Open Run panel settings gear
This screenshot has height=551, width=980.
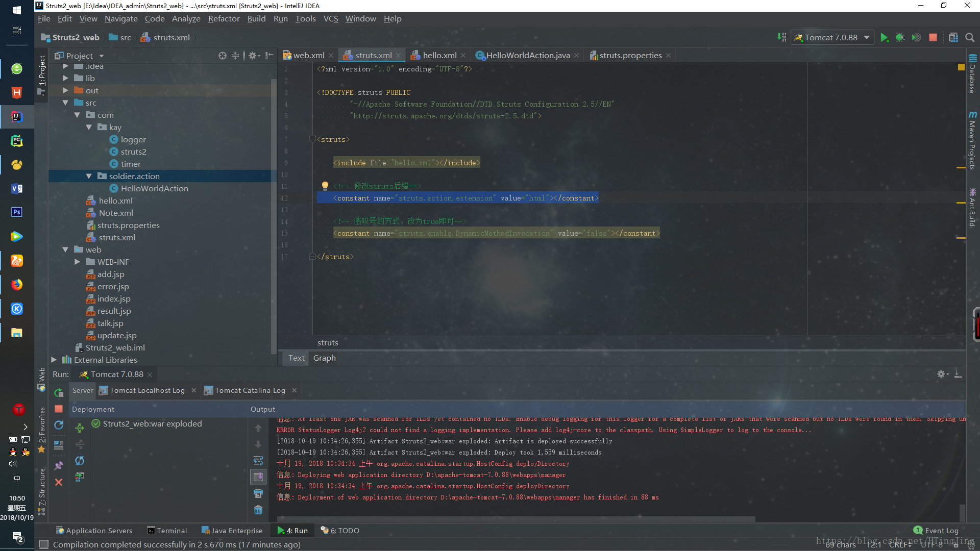click(x=942, y=374)
